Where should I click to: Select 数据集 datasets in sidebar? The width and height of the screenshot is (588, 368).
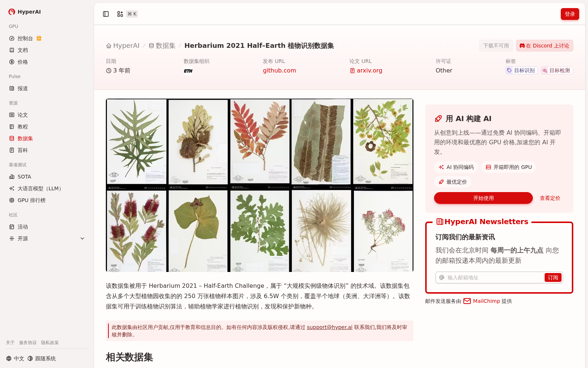tap(47, 138)
